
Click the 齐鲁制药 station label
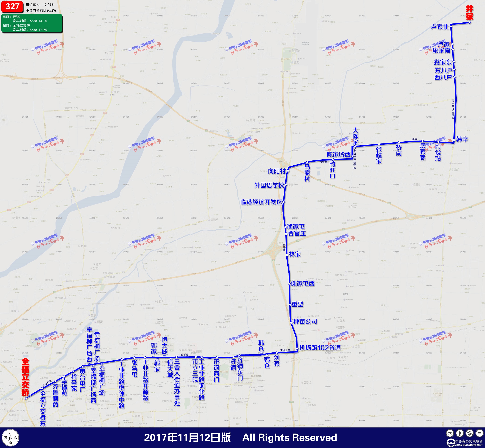coord(55,395)
